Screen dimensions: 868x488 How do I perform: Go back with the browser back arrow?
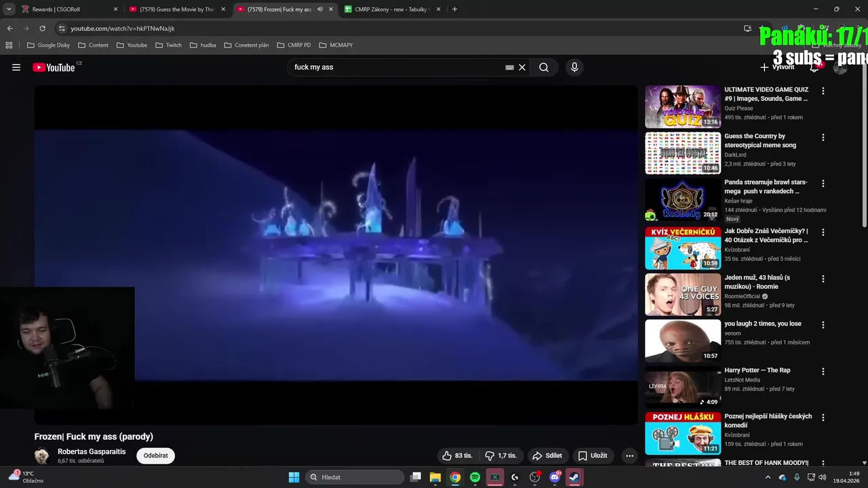(x=9, y=28)
